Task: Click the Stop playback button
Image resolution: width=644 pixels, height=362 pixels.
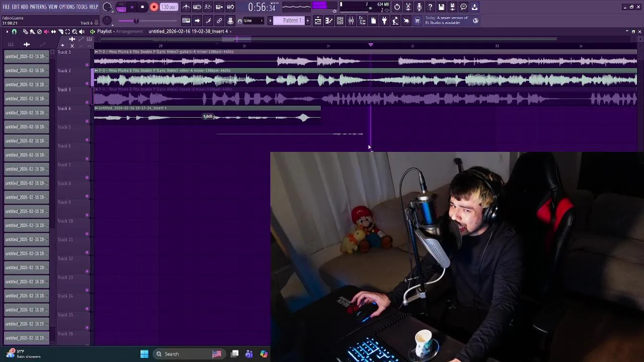Action: tap(142, 7)
